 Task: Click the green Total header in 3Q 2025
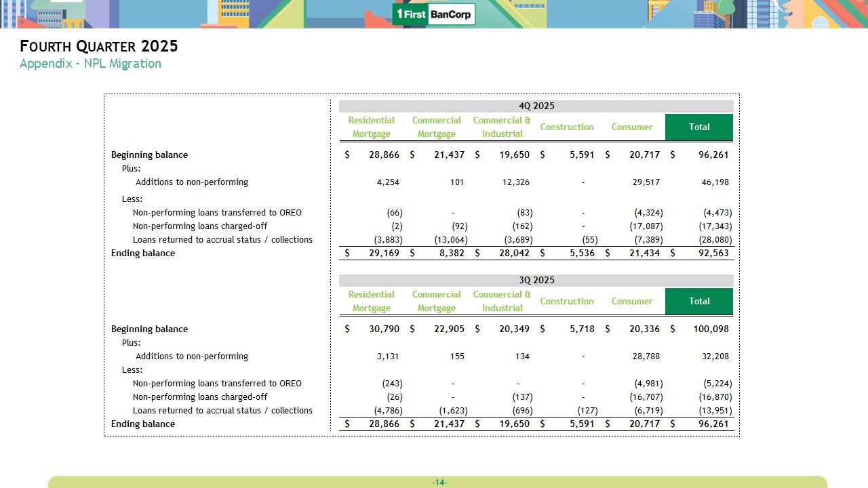tap(698, 302)
